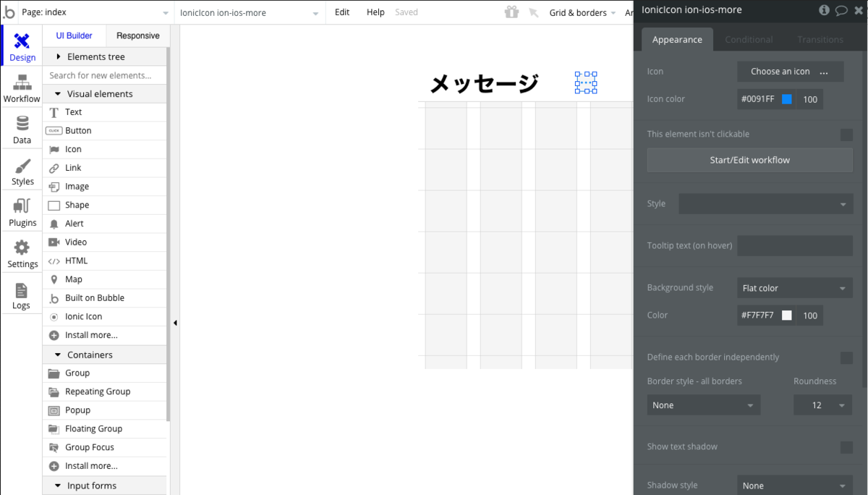Select the HTML element tool
Screen dimensions: 868x495
coord(105,261)
